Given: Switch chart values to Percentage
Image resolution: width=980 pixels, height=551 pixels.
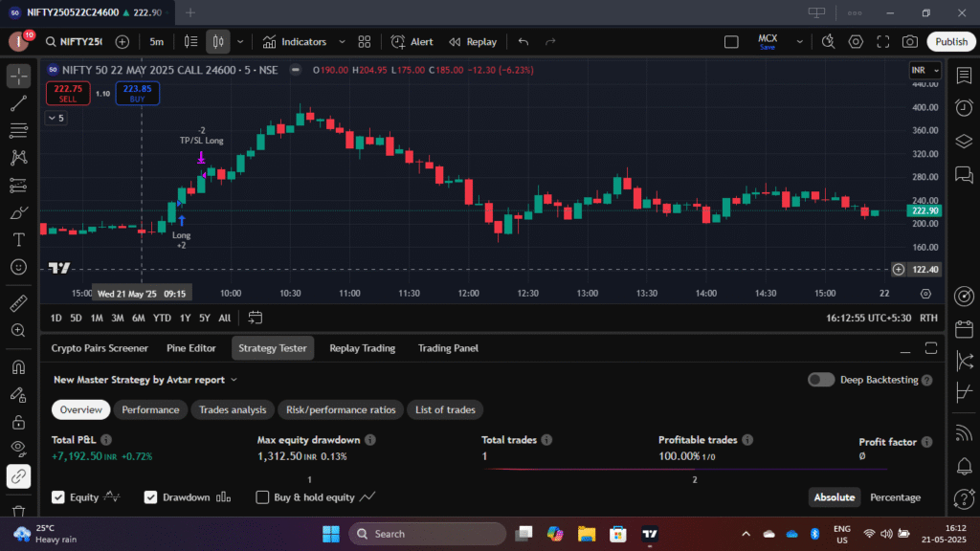Looking at the screenshot, I should pos(895,497).
